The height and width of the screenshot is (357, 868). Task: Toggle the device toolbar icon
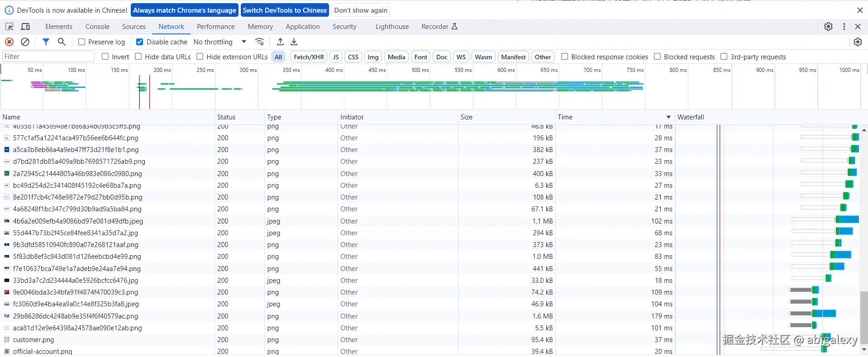coord(25,27)
